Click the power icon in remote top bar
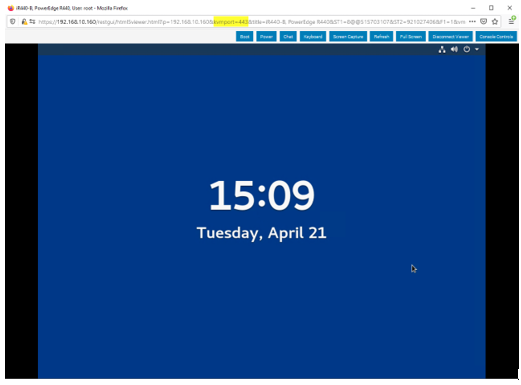Image resolution: width=521 pixels, height=385 pixels. point(466,49)
